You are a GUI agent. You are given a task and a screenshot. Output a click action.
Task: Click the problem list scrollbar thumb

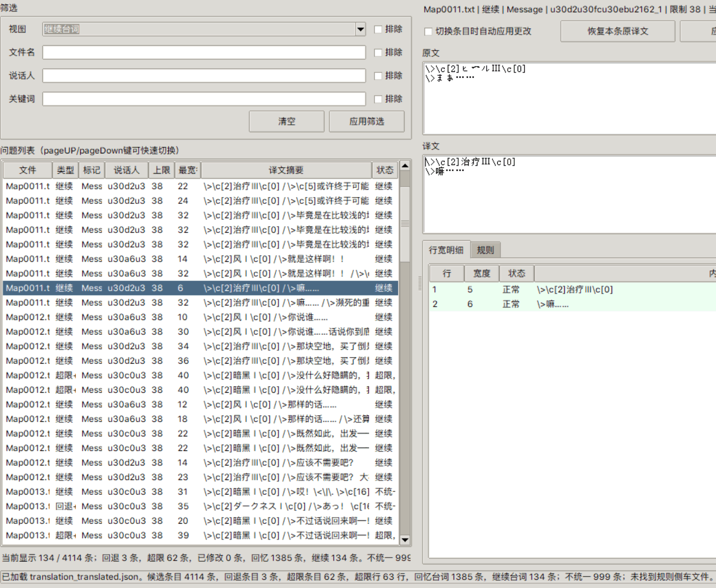point(405,224)
